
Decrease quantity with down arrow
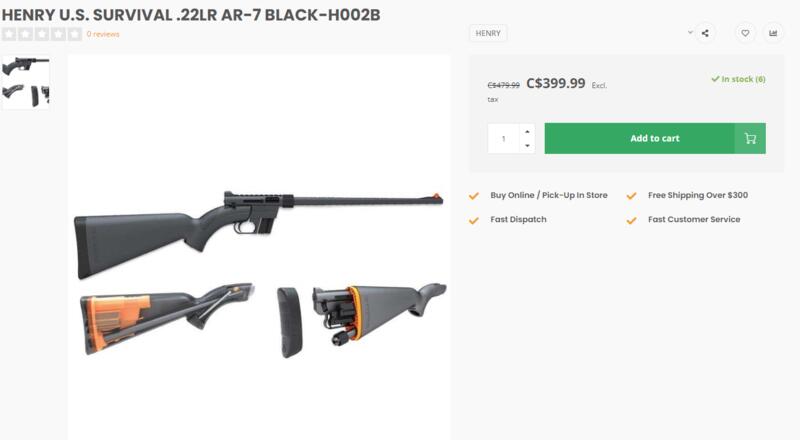click(x=527, y=146)
